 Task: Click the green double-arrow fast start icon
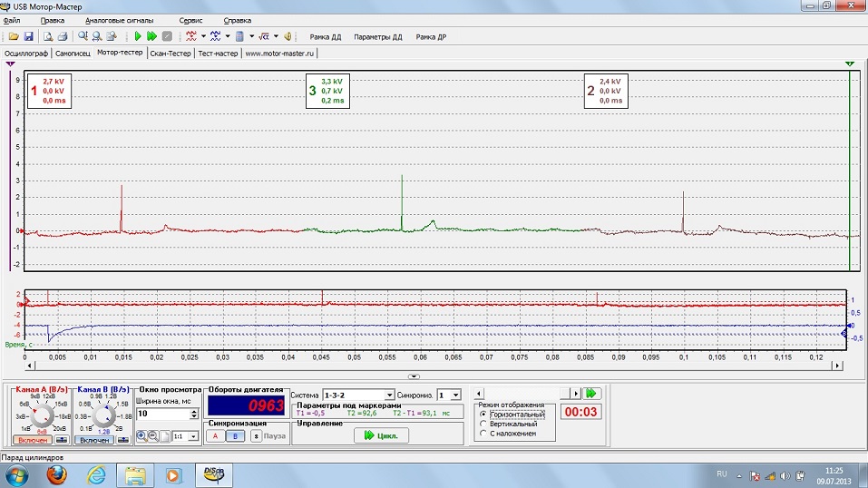point(151,36)
